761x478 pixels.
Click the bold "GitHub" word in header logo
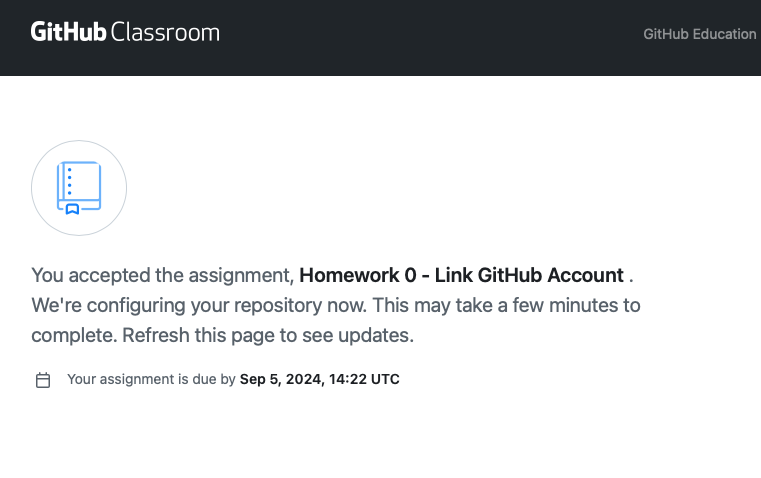coord(68,32)
